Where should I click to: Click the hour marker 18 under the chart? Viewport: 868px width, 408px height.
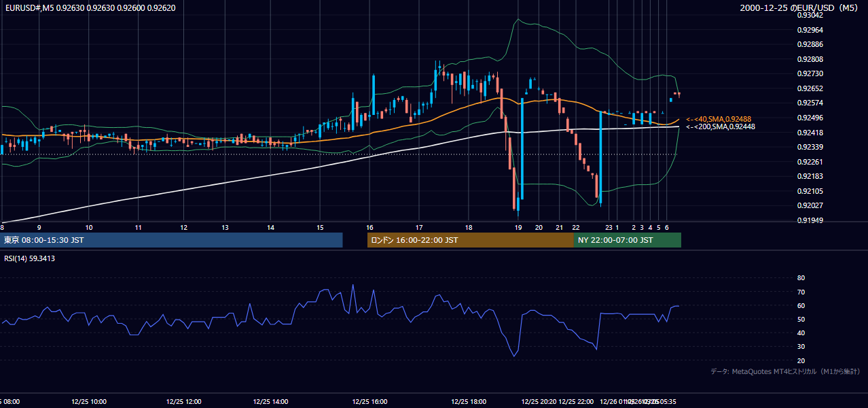(469, 227)
